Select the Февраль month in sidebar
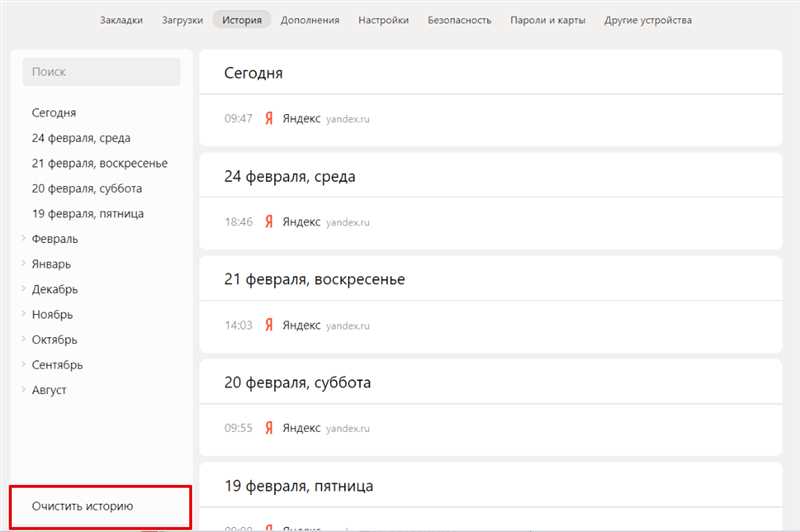This screenshot has width=800, height=532. point(55,239)
